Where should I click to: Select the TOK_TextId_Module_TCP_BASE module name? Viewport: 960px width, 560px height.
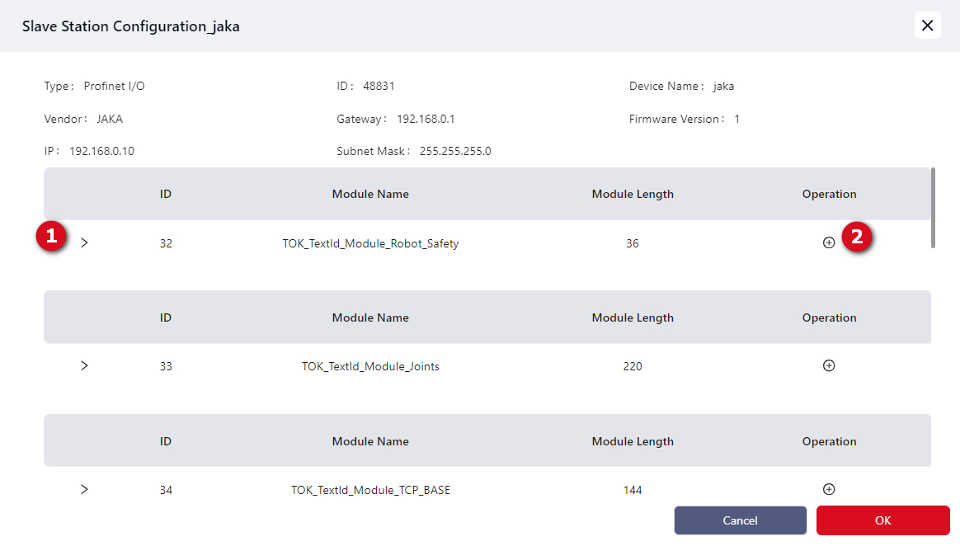click(370, 490)
